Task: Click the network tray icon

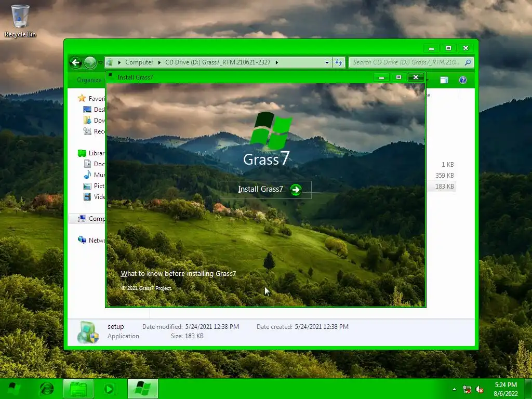Action: tap(467, 390)
